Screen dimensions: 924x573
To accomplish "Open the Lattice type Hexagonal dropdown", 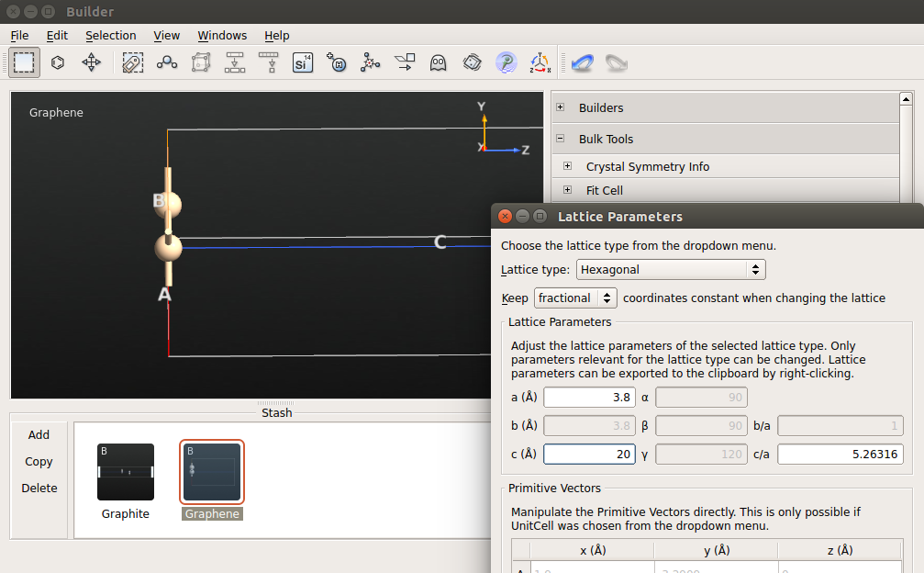I will click(x=671, y=269).
